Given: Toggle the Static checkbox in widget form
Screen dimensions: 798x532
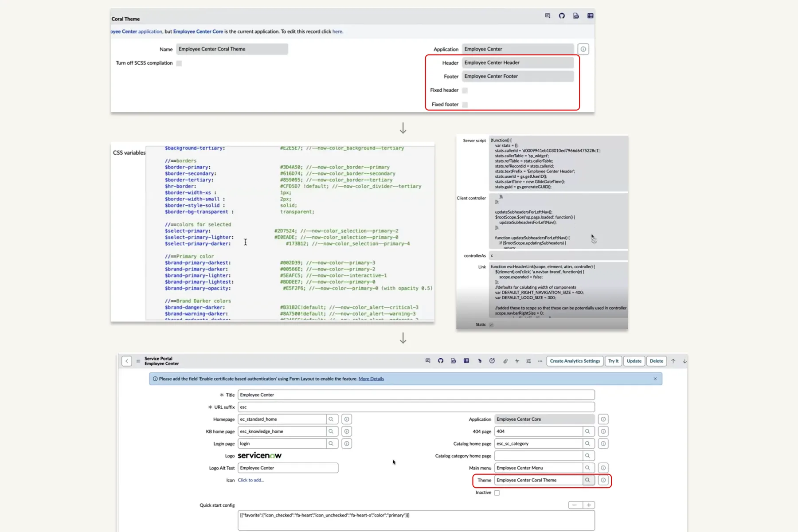Looking at the screenshot, I should [491, 325].
